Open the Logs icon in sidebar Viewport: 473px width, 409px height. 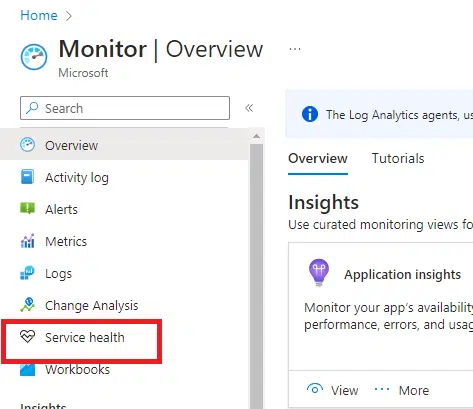tap(27, 273)
